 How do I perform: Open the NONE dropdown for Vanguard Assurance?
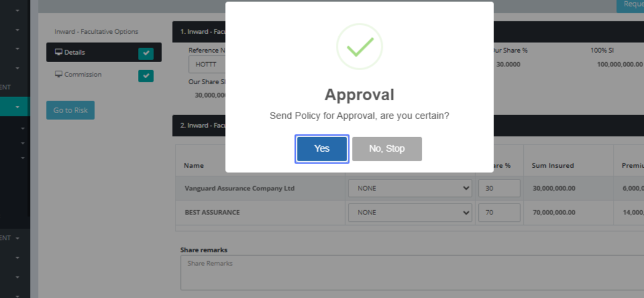tap(410, 189)
